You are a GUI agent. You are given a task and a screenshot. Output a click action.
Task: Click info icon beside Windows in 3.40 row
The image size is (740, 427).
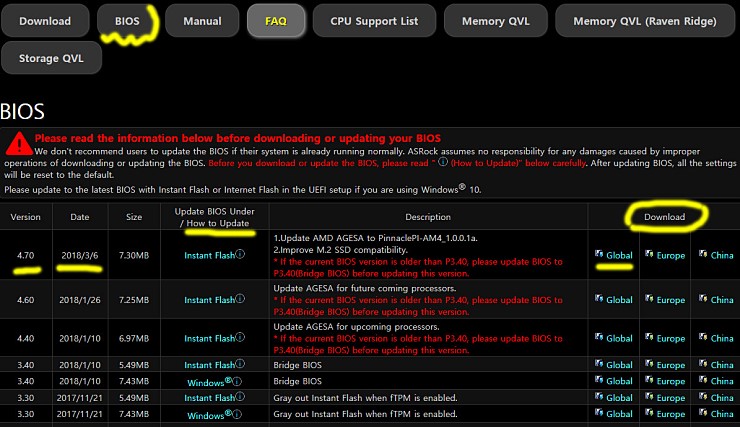237,381
